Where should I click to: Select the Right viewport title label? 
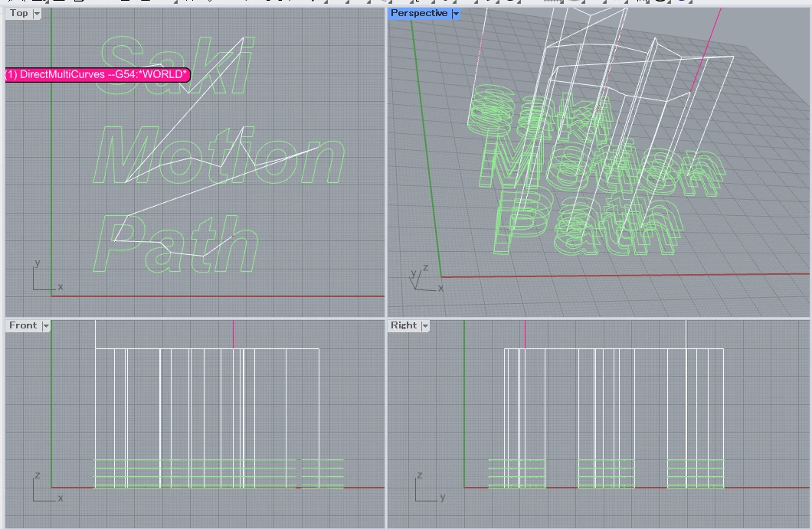(x=404, y=325)
